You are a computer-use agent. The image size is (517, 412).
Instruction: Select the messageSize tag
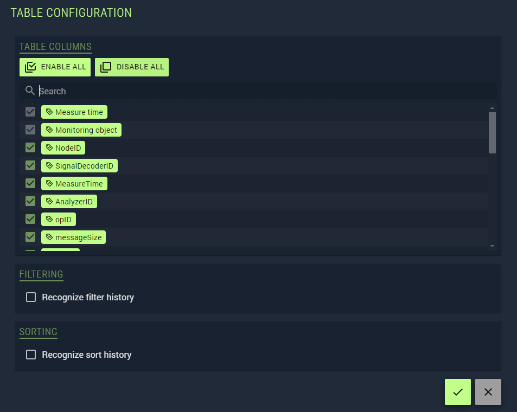point(73,237)
